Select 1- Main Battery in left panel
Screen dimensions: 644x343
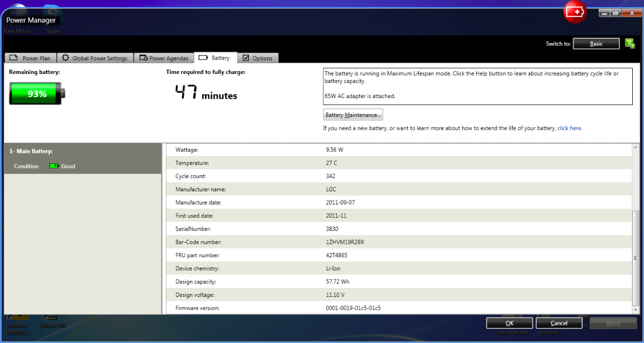coord(31,152)
